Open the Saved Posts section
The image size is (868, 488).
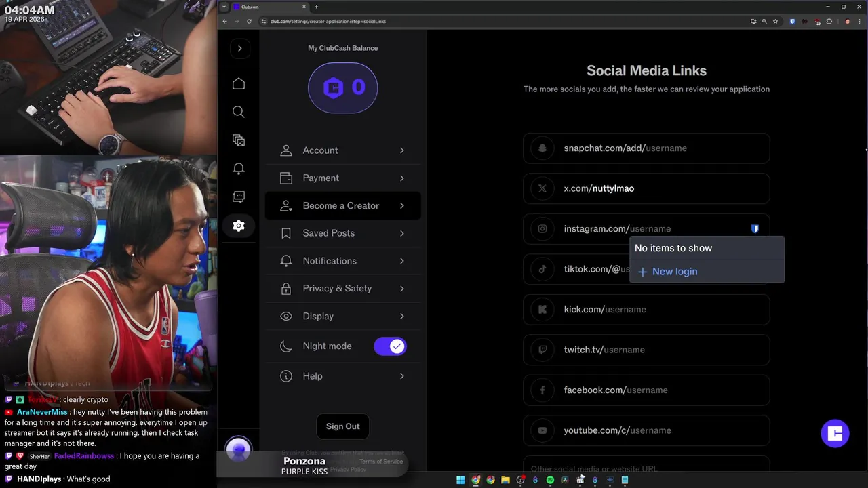(x=342, y=233)
